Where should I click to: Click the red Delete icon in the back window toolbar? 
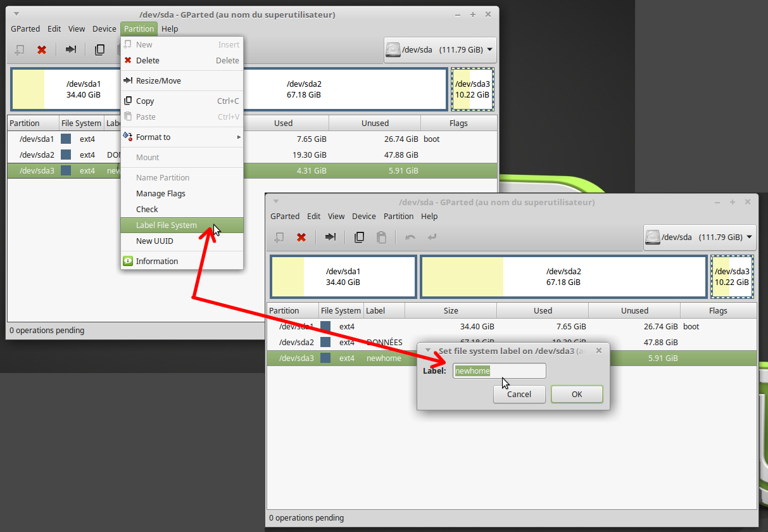tap(42, 50)
